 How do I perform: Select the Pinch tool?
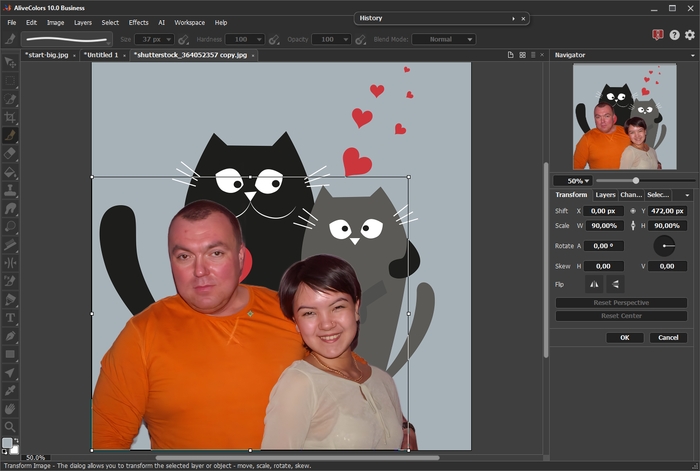10,263
